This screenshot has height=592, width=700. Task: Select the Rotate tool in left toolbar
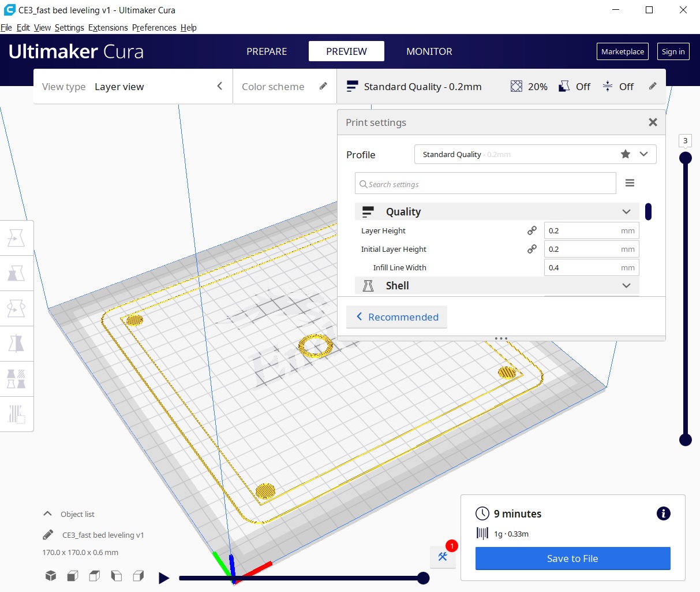(x=16, y=308)
